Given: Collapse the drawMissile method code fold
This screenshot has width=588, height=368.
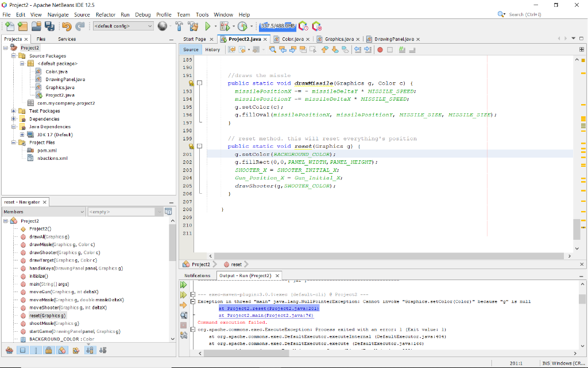Looking at the screenshot, I should click(200, 83).
